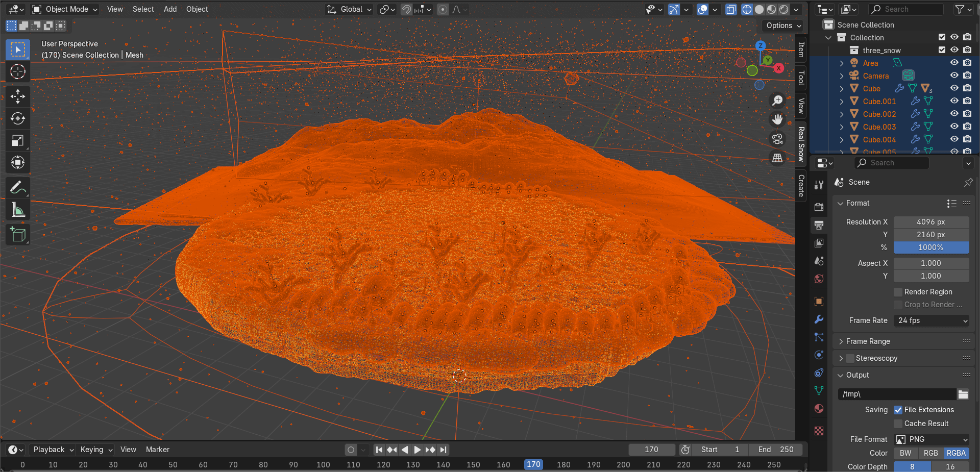980x472 pixels.
Task: Toggle visibility eye for Cube.002
Action: click(x=954, y=114)
